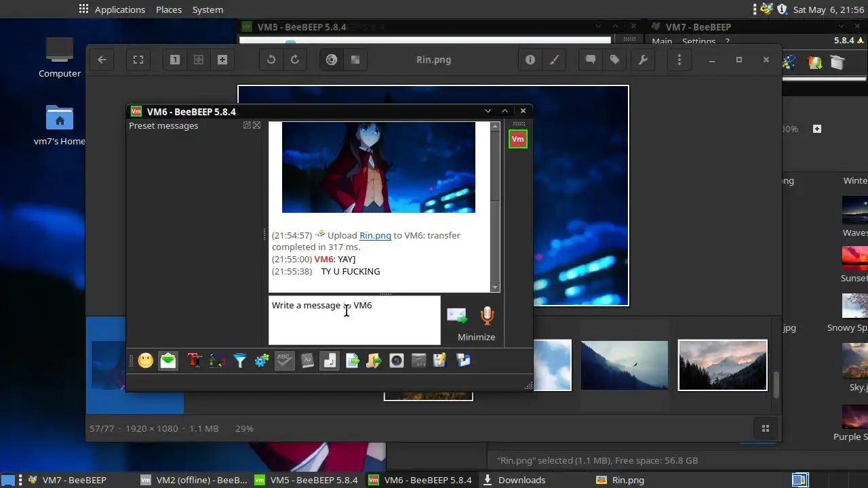
Task: Enter fullscreen mode in image viewer
Action: click(x=138, y=60)
